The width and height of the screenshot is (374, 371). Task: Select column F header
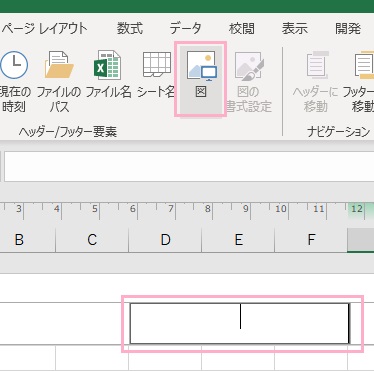click(x=311, y=240)
